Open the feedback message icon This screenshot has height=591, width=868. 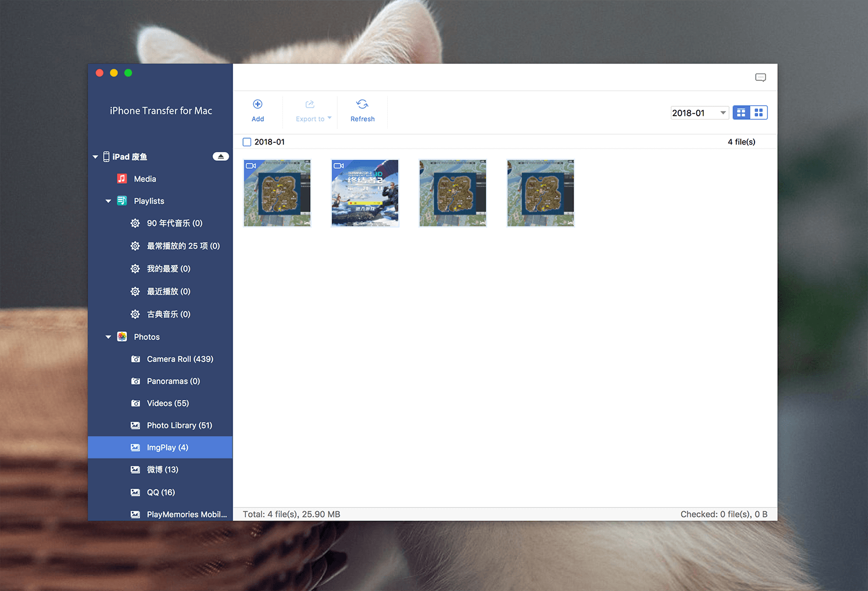760,77
